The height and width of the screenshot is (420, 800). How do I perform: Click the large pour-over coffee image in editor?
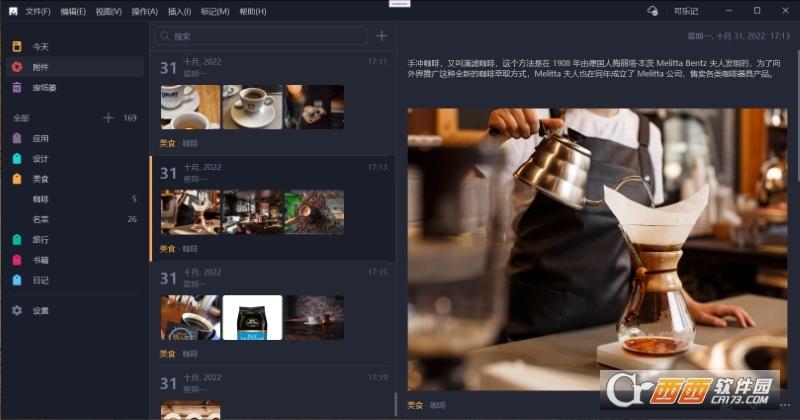pyautogui.click(x=597, y=249)
